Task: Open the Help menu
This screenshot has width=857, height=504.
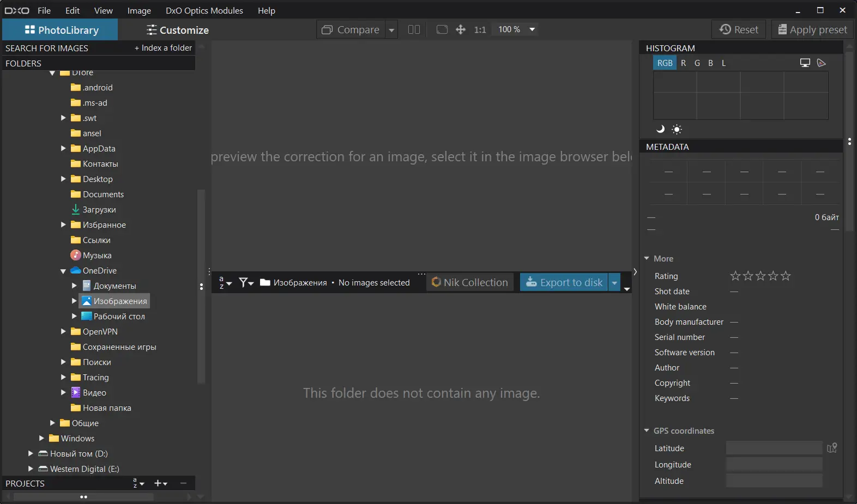Action: pyautogui.click(x=267, y=10)
